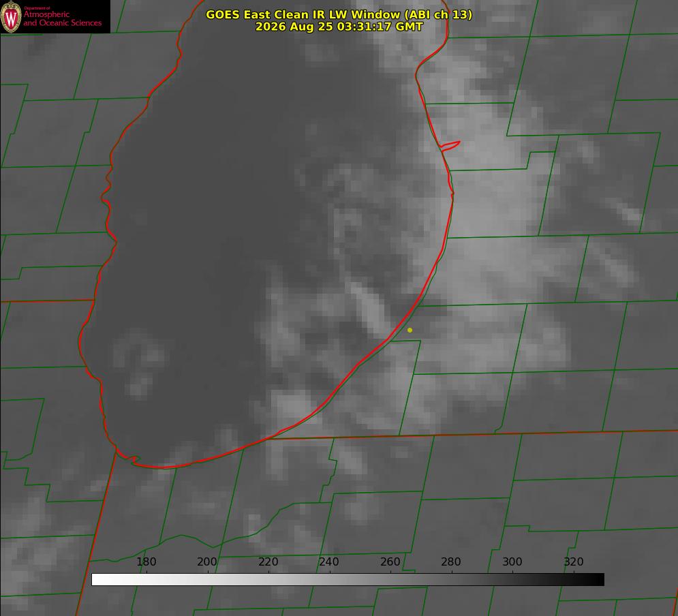Click the UW crest logo
678x616 pixels.
[11, 17]
